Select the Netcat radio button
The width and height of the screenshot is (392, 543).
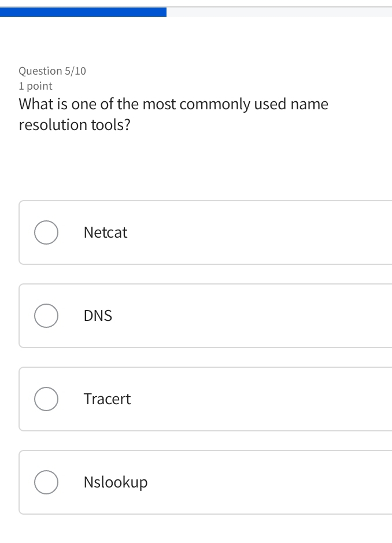46,232
